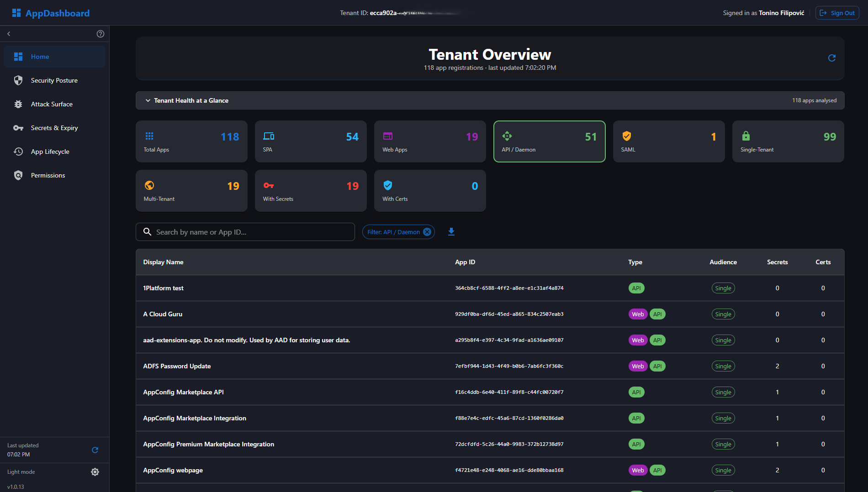Collapse the Tenant Health at a Glance panel
This screenshot has height=492, width=868.
point(148,100)
